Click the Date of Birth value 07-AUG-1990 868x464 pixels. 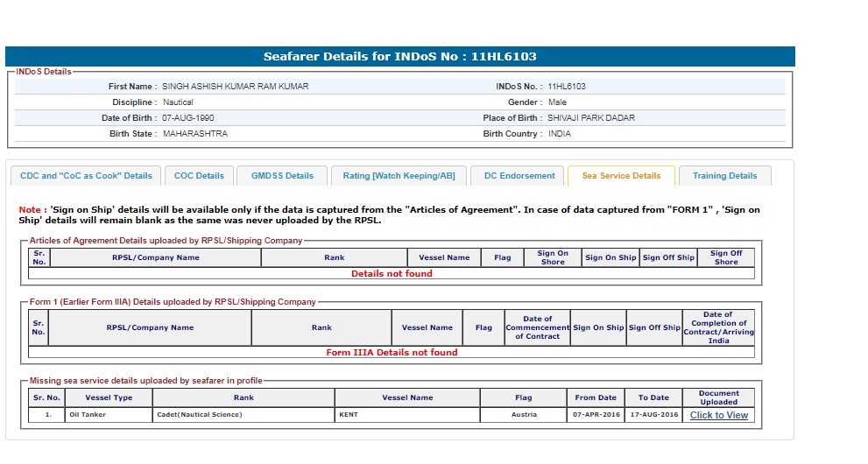[x=187, y=118]
